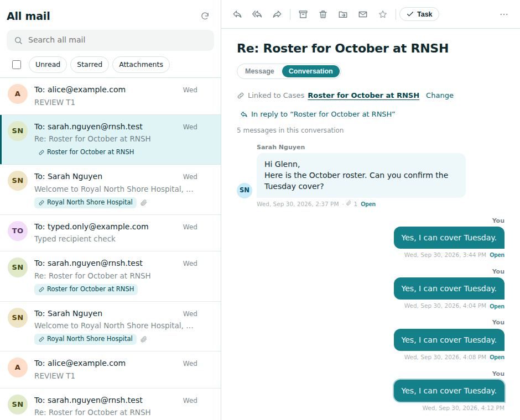Click the 5 messages in this conversation text

[x=290, y=130]
